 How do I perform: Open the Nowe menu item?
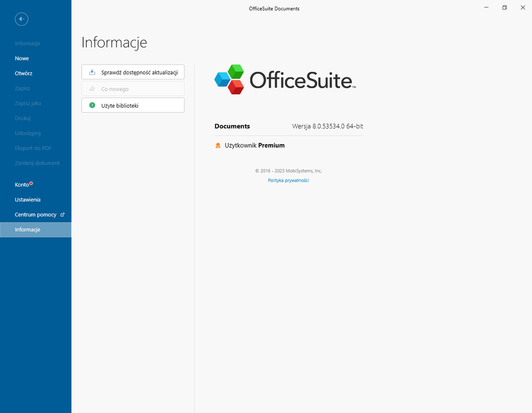pos(36,58)
